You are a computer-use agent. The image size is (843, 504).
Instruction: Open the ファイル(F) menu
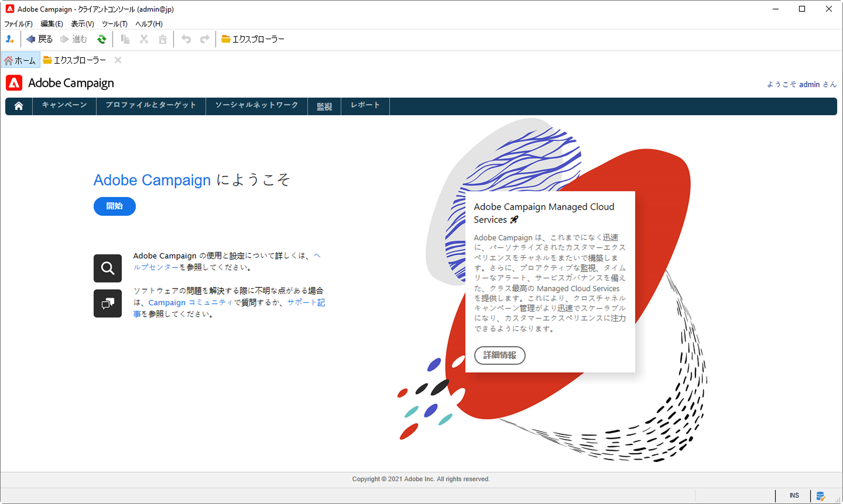point(18,24)
